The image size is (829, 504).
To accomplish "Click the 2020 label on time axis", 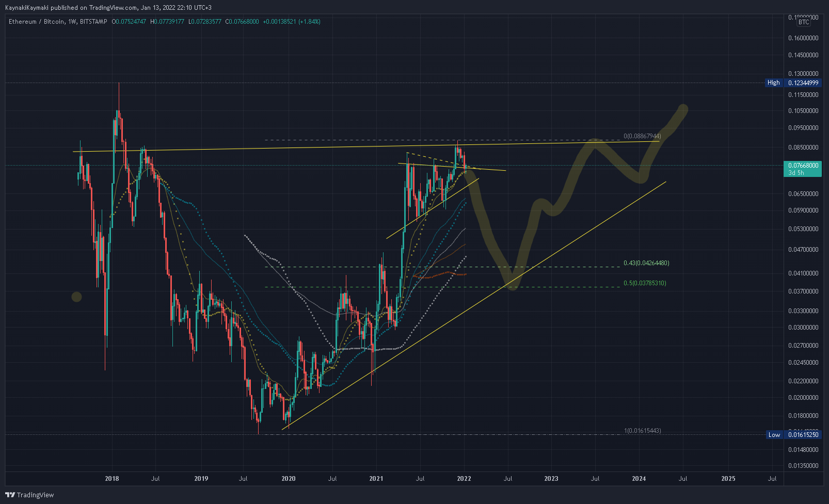I will click(289, 479).
